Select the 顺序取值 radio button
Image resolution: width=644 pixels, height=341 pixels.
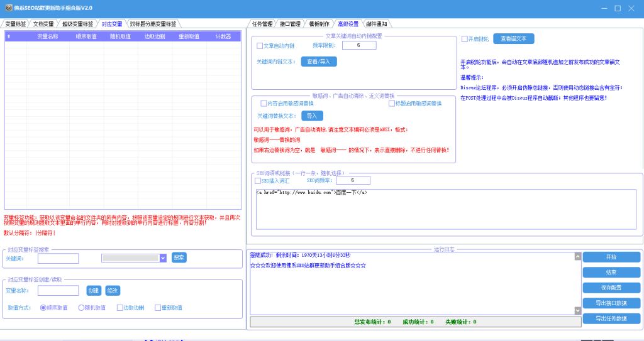pyautogui.click(x=43, y=308)
